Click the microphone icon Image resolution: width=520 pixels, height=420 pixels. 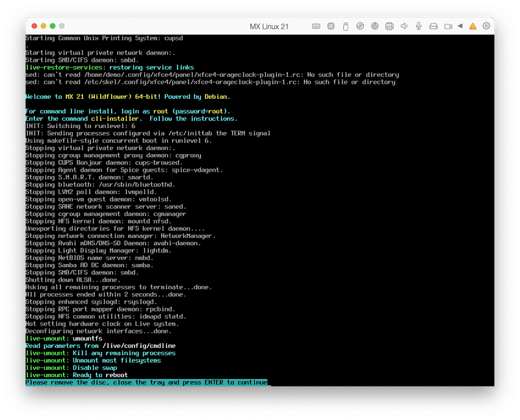click(419, 26)
